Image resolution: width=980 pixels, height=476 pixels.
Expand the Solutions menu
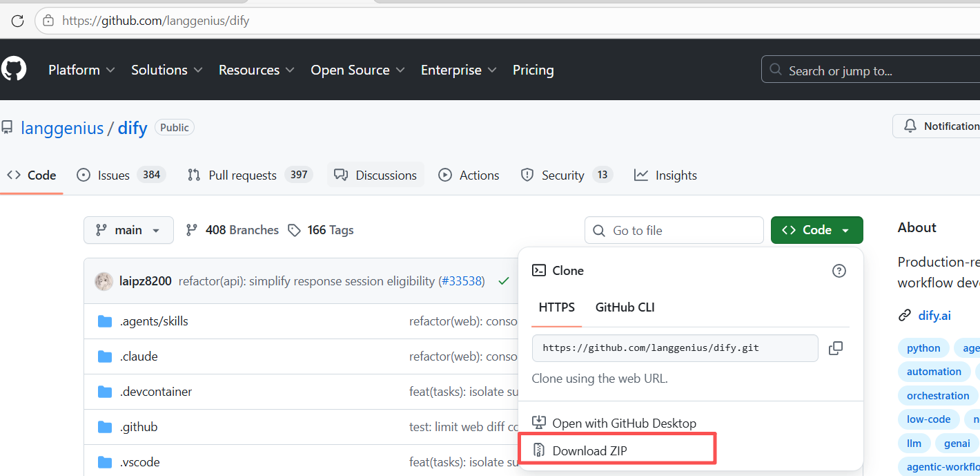(167, 70)
